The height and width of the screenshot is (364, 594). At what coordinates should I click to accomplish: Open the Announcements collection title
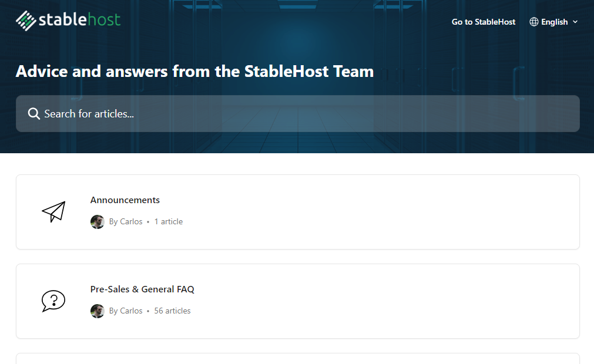[x=125, y=200]
